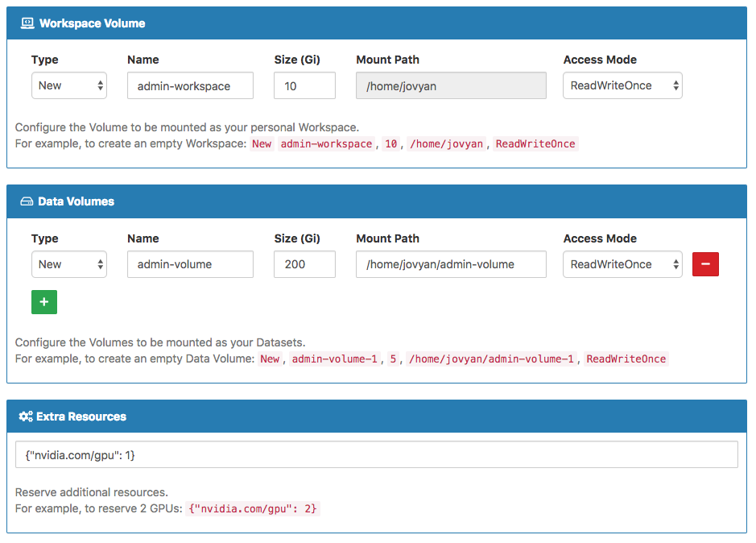The width and height of the screenshot is (756, 543).
Task: Click Workspace Size field showing 10
Action: pyautogui.click(x=304, y=85)
